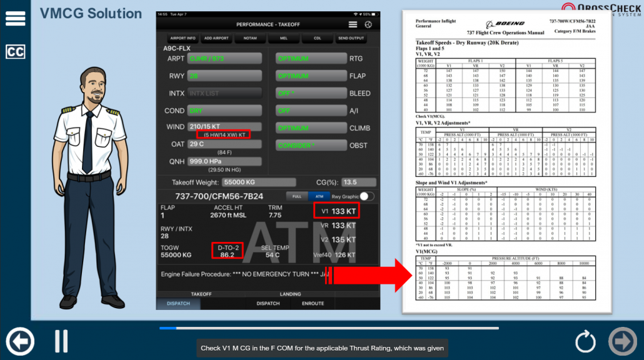This screenshot has height=360, width=644.
Task: Click the VMCG Solution slide title
Action: (91, 14)
